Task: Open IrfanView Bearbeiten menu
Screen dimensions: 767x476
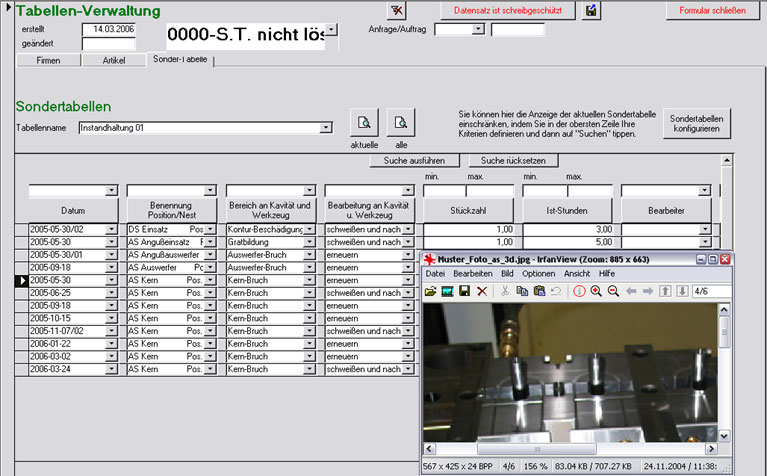Action: pyautogui.click(x=473, y=273)
